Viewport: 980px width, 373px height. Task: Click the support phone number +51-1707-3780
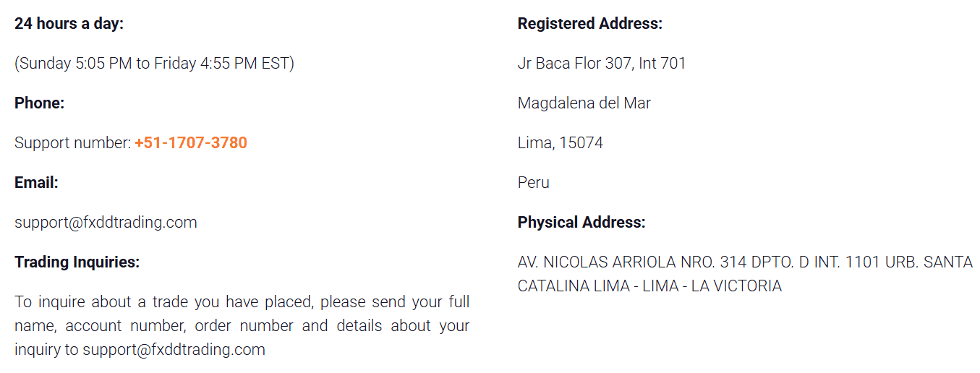click(x=191, y=143)
